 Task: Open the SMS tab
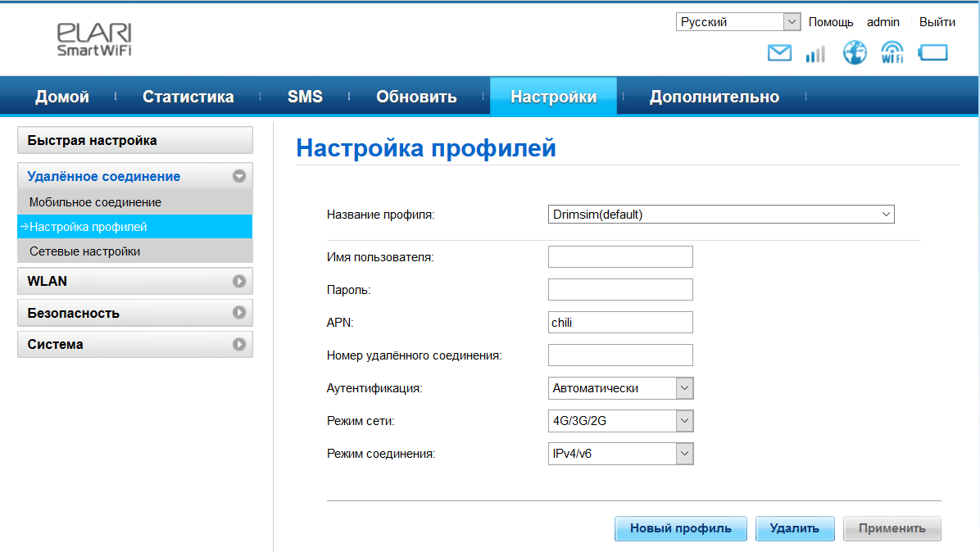pyautogui.click(x=305, y=97)
